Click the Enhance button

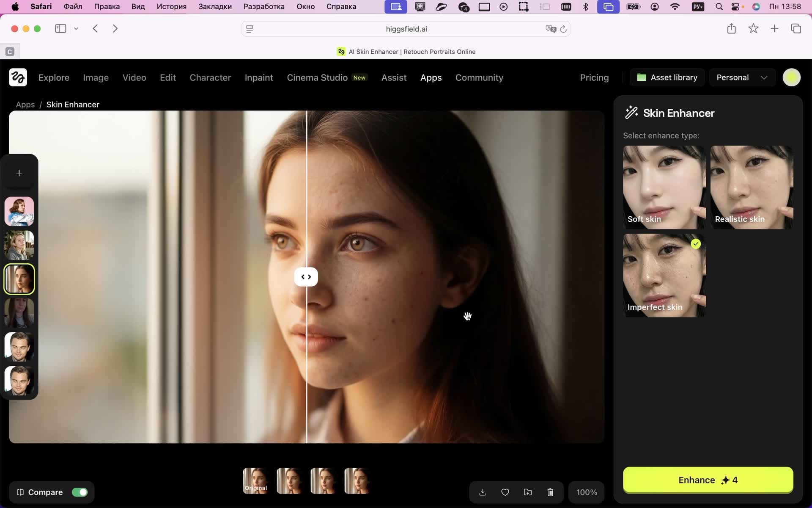[708, 480]
